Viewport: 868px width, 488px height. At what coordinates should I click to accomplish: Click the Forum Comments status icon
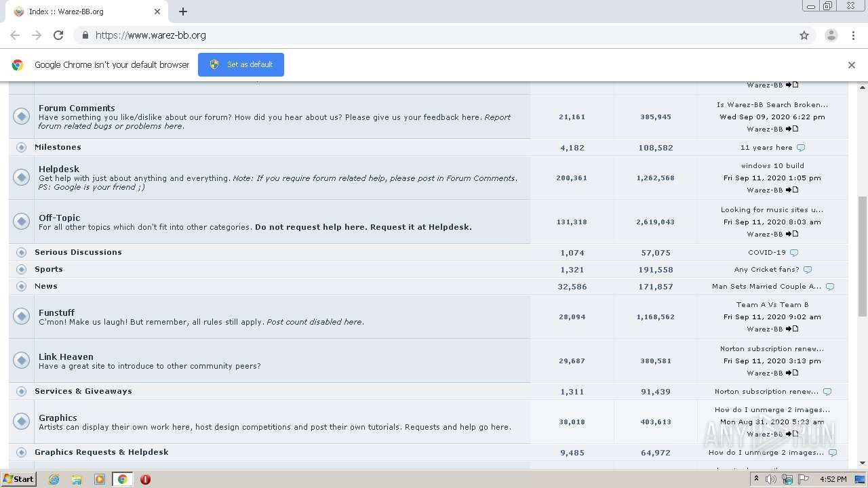pyautogui.click(x=21, y=117)
